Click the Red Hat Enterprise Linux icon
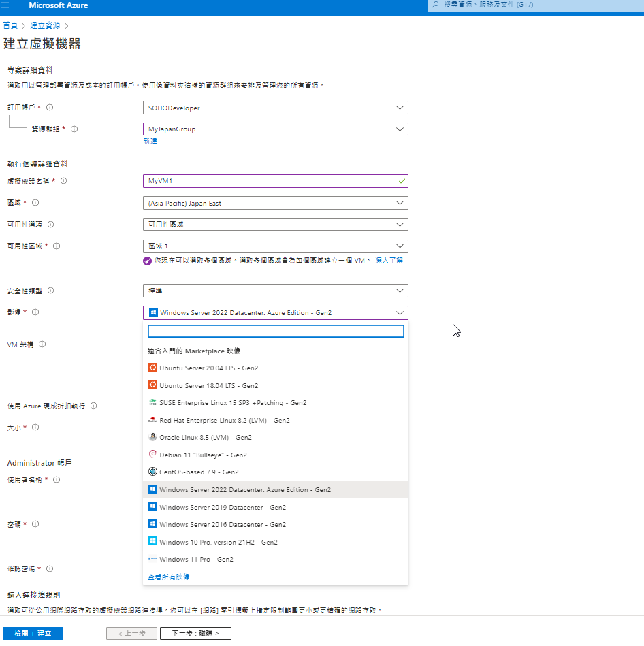The width and height of the screenshot is (644, 646). coord(152,420)
